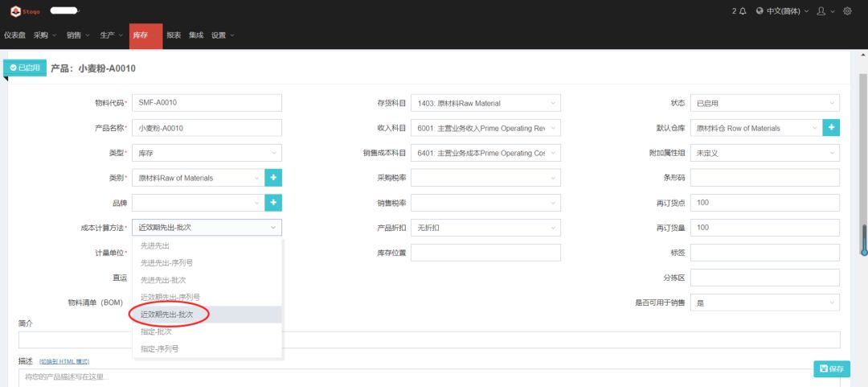Click the plus button next to 品牌
This screenshot has width=868, height=387.
pyautogui.click(x=273, y=203)
